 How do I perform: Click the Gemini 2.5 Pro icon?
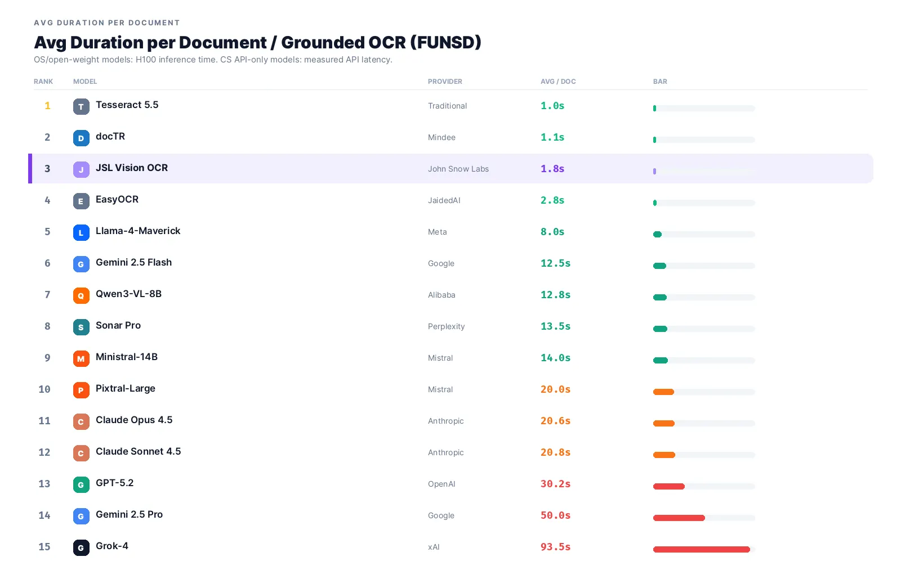pos(81,516)
